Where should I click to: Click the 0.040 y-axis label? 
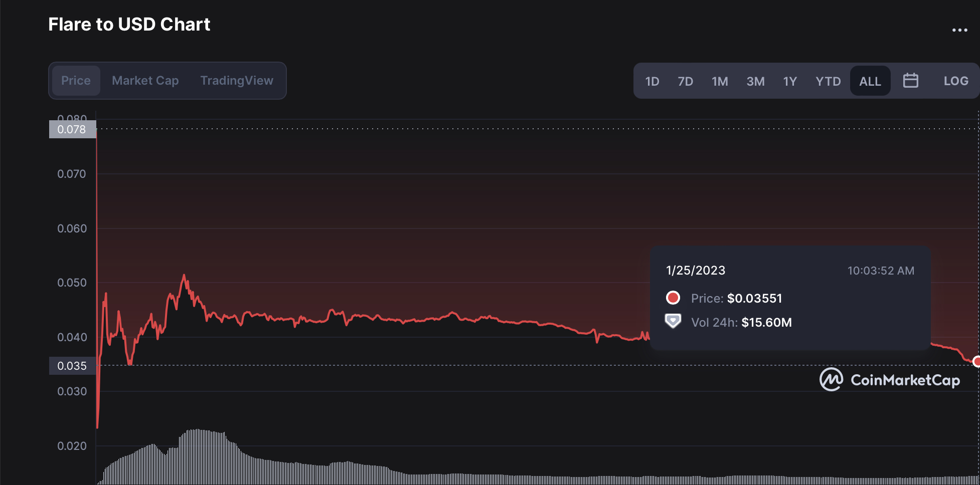tap(72, 337)
